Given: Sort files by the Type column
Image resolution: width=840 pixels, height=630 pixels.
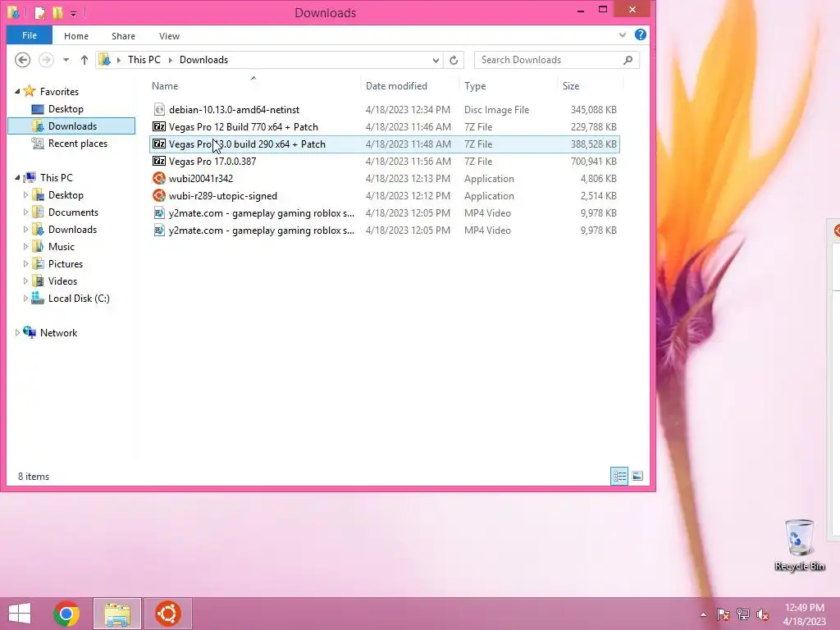Looking at the screenshot, I should point(475,85).
